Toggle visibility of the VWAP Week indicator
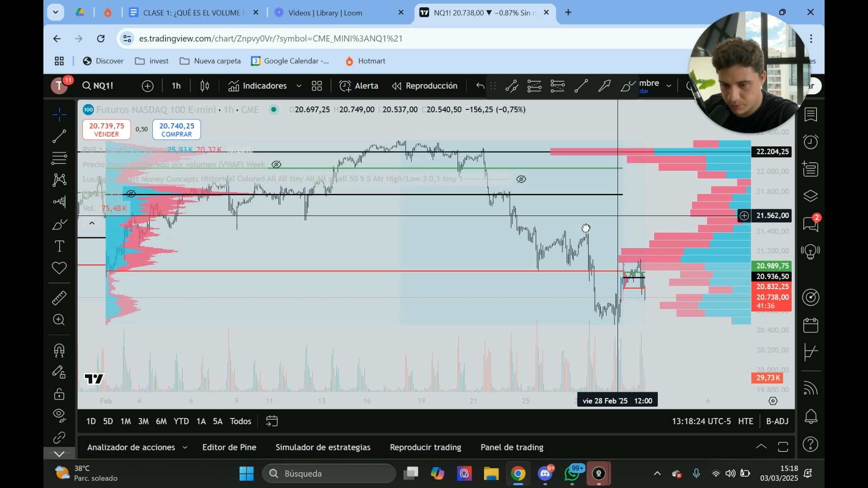Screen dimensions: 868x488 pos(276,164)
